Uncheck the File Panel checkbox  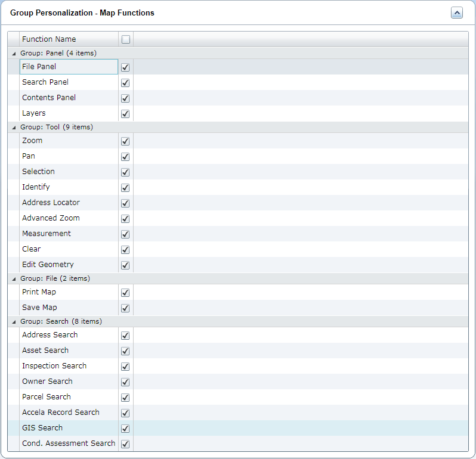click(125, 67)
